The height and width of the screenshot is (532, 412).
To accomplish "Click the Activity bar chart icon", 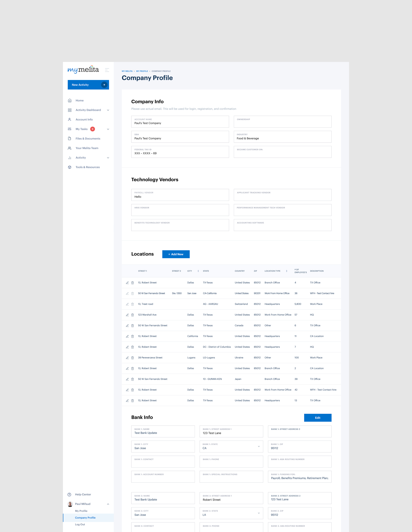I will pyautogui.click(x=70, y=158).
